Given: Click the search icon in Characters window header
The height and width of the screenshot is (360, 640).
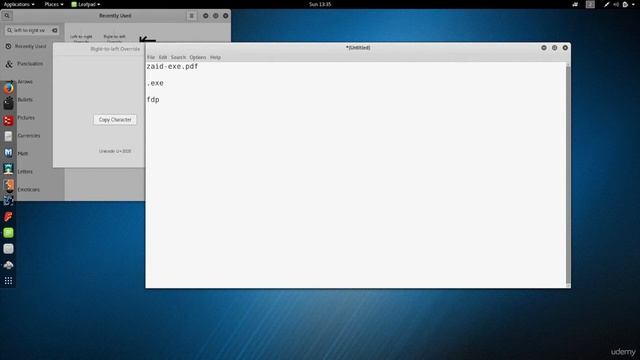Looking at the screenshot, I should tap(7, 16).
